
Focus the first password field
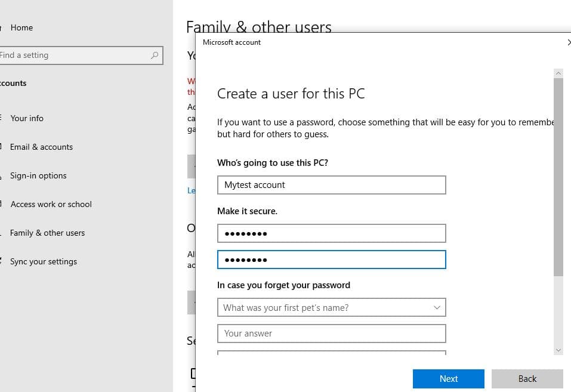(331, 233)
